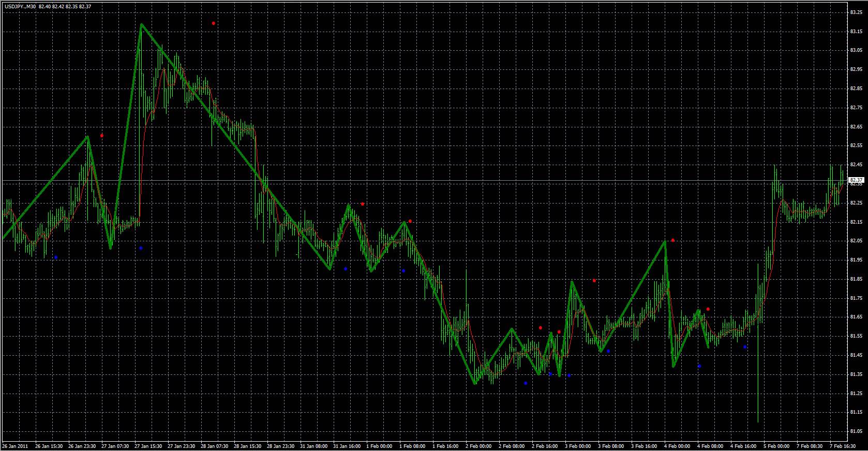Select the 31 Jan 08:00 time label
This screenshot has height=451, width=868.
pos(315,446)
